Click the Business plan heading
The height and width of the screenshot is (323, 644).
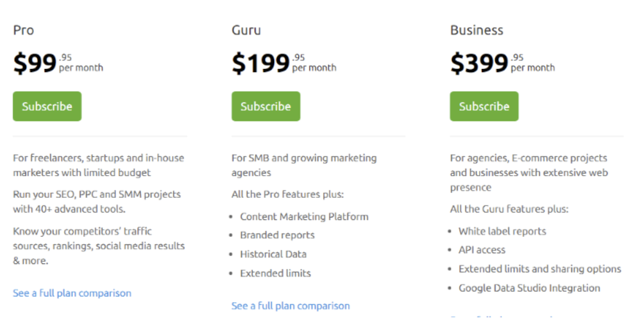click(x=476, y=31)
